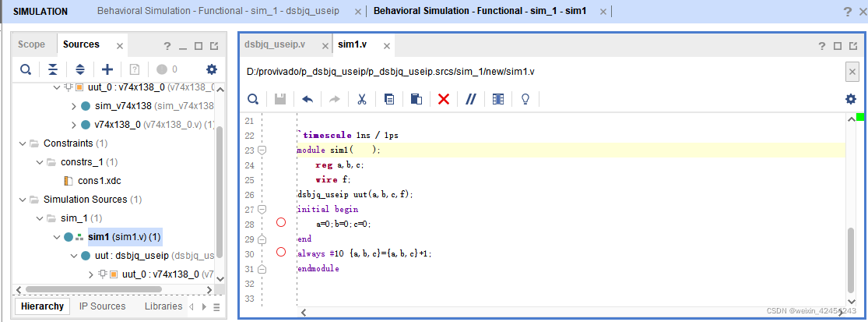Switch to Behavioral Simulation dsbjq_useip tab
Viewport: 868px width, 322px height.
[218, 11]
